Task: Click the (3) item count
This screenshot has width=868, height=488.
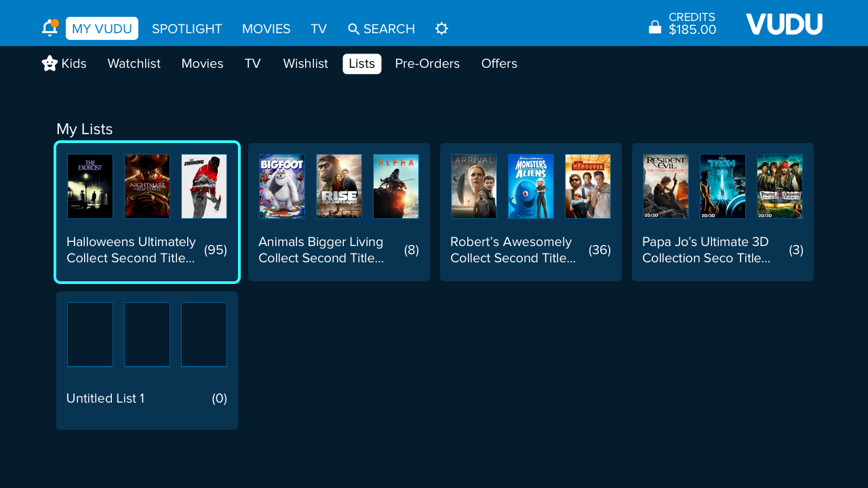Action: click(x=796, y=250)
